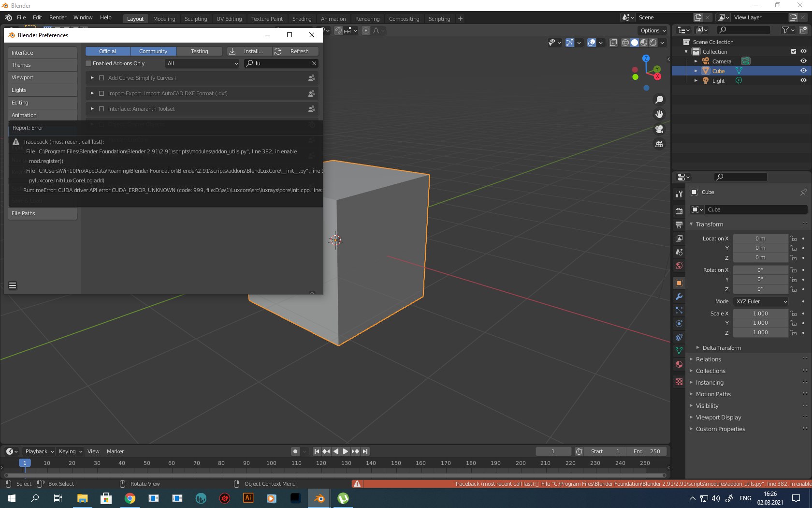Open the Render menu
The height and width of the screenshot is (508, 812).
(58, 17)
